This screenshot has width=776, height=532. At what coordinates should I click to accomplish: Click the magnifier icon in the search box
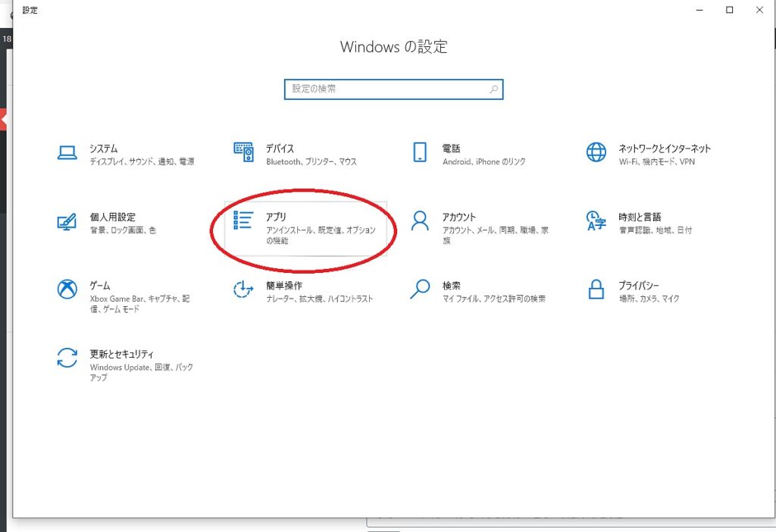pyautogui.click(x=493, y=89)
